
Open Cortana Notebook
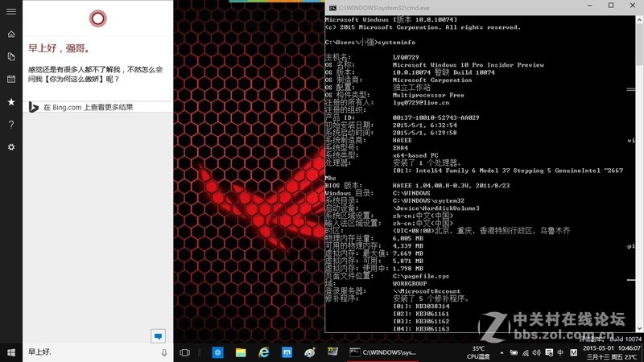click(11, 56)
